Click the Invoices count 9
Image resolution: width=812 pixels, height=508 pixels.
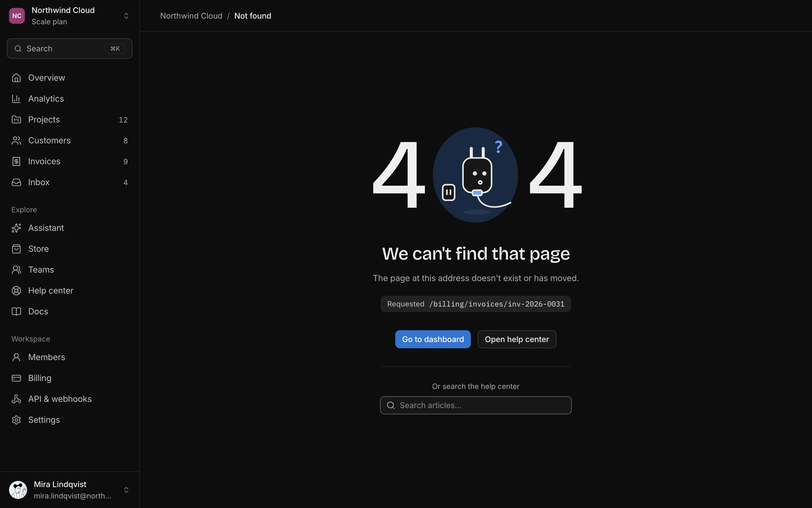[125, 162]
